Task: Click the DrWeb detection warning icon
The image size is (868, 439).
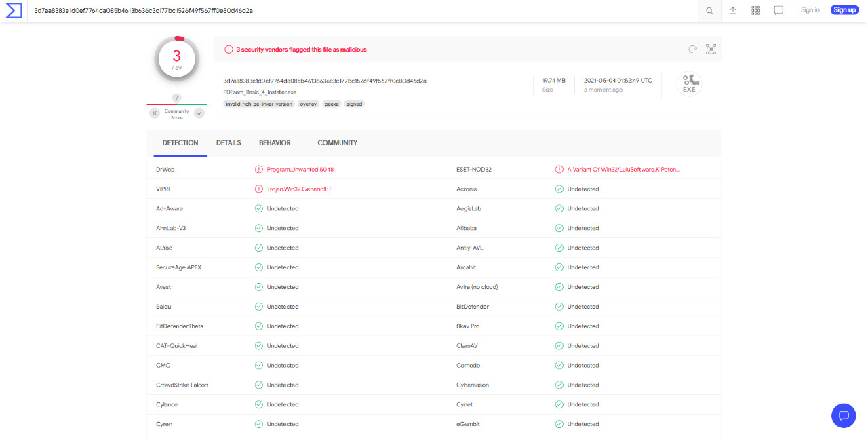Action: pos(258,170)
